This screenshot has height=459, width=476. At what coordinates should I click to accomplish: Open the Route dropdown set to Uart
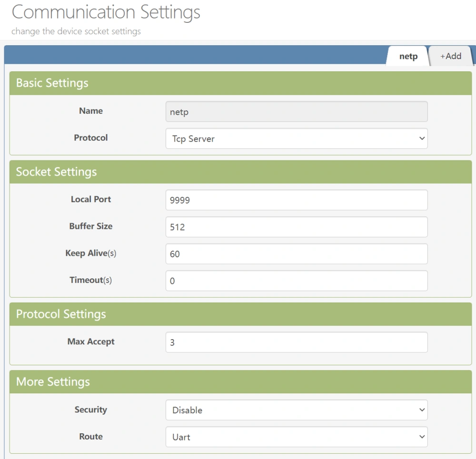(297, 437)
